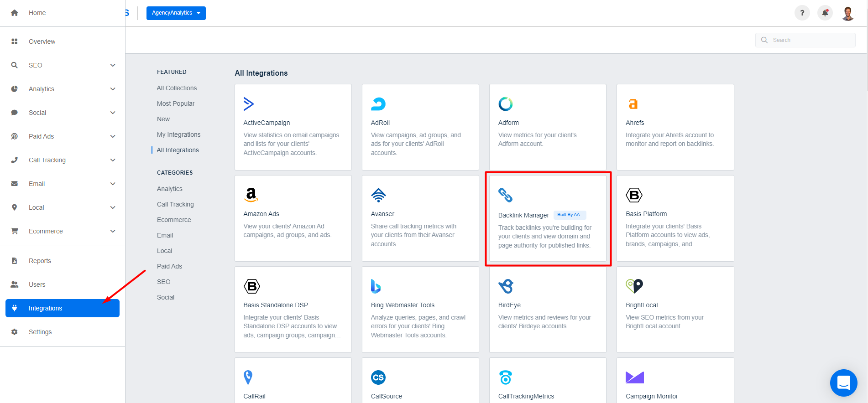The image size is (868, 403).
Task: Filter by Social category link
Action: 166,297
